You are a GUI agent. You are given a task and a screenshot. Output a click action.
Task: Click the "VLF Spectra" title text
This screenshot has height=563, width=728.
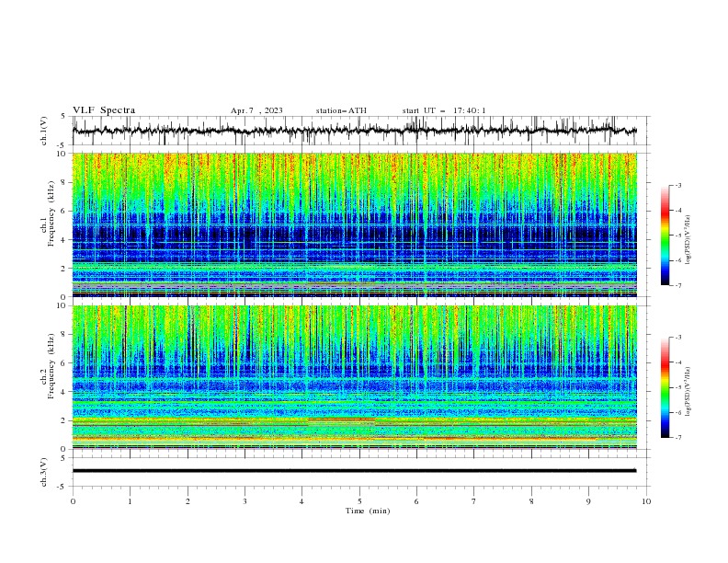tap(104, 110)
